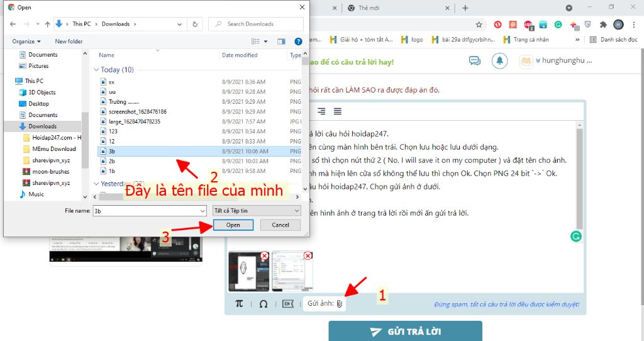Viewport: 644px width, 341px height.
Task: Open the logo bookmark
Action: (x=412, y=40)
